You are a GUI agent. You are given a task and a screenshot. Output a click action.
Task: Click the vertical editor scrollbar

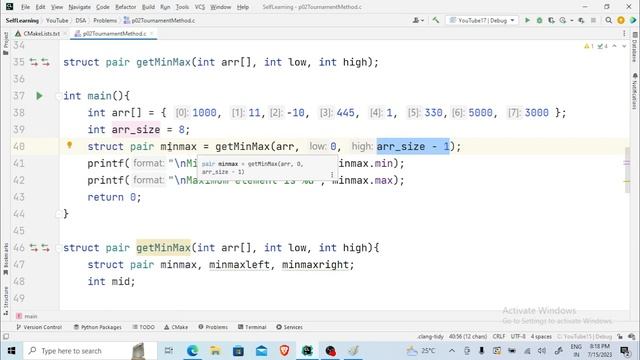pos(627,169)
